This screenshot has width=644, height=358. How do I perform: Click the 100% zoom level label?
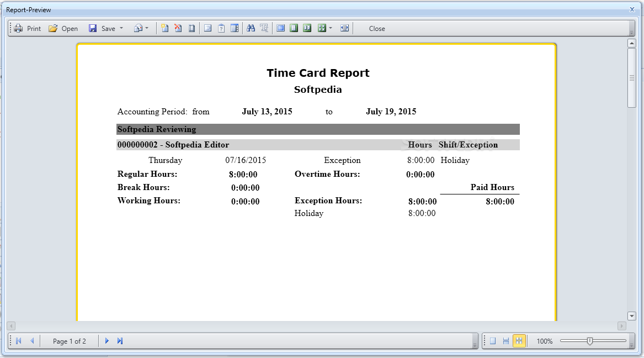(545, 341)
